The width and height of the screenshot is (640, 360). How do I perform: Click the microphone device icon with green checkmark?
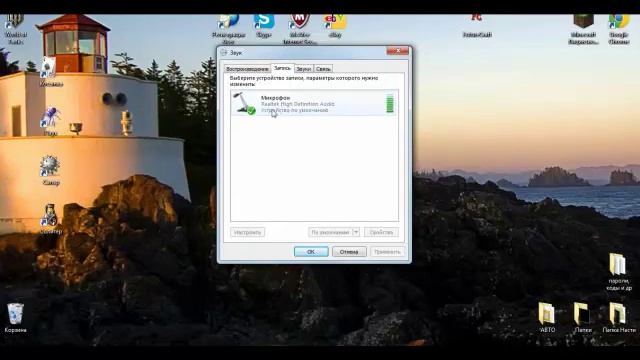pos(244,103)
